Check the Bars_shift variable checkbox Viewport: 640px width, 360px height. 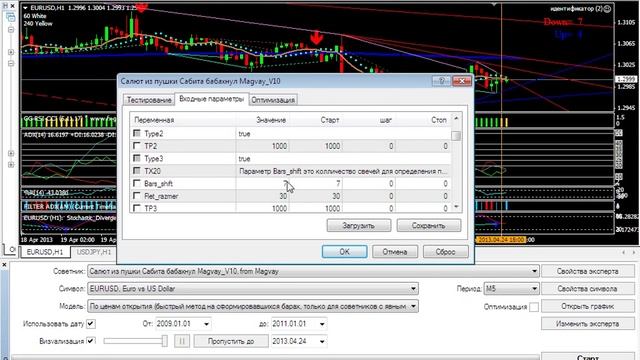click(x=137, y=183)
